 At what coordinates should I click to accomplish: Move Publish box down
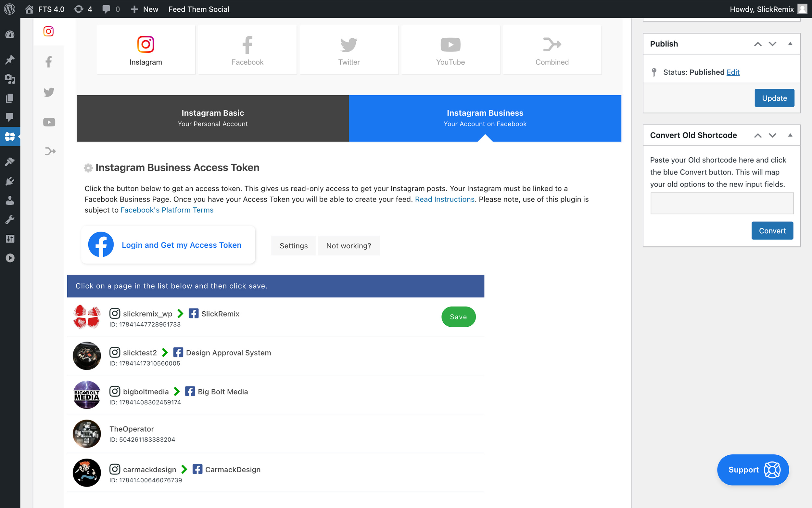pyautogui.click(x=772, y=44)
